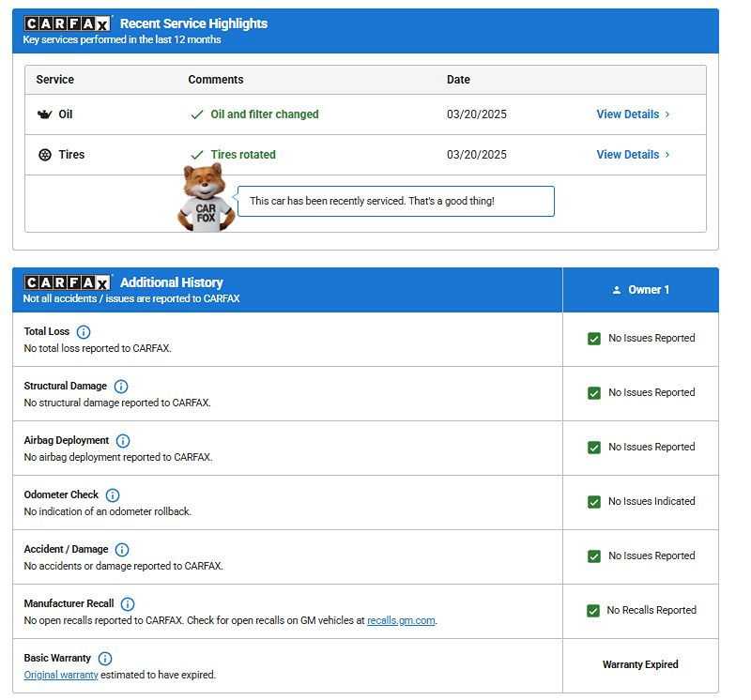Click the Date column header
Image resolution: width=751 pixels, height=700 pixels.
pyautogui.click(x=458, y=80)
